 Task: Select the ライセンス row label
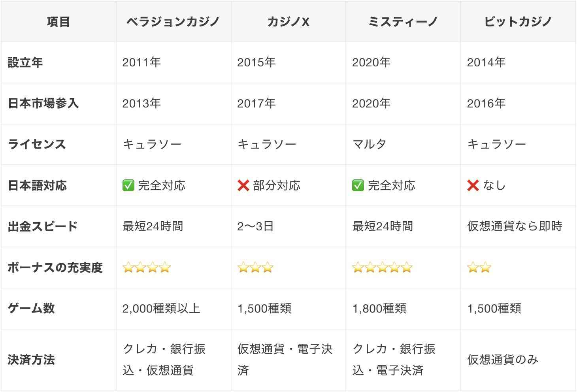[x=37, y=144]
